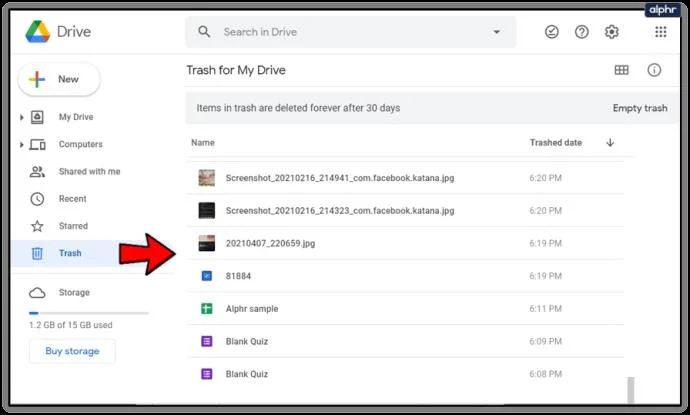The image size is (690, 415).
Task: Click the Buy storage button
Action: (x=72, y=351)
